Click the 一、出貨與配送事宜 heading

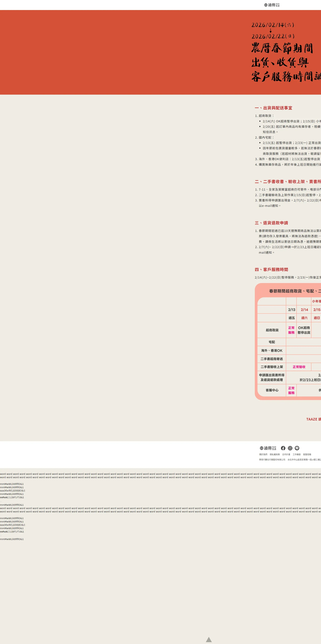click(x=273, y=108)
